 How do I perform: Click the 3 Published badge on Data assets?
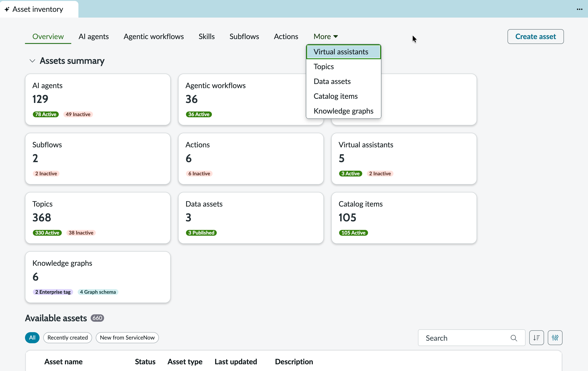coord(201,232)
